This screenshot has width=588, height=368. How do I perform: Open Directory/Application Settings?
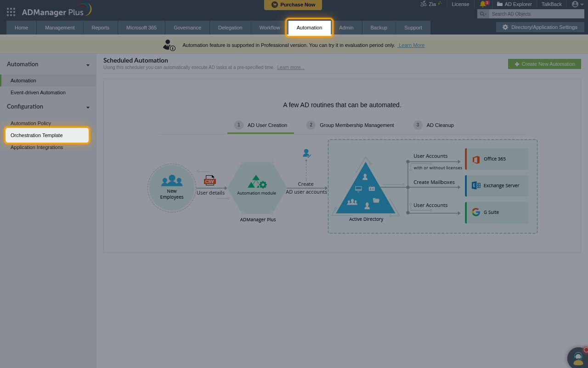coord(540,27)
